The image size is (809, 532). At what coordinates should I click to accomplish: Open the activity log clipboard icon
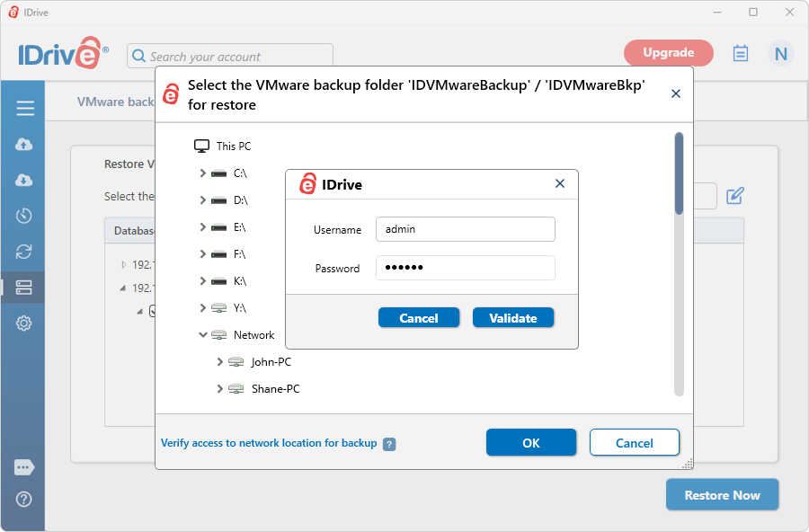[x=741, y=53]
